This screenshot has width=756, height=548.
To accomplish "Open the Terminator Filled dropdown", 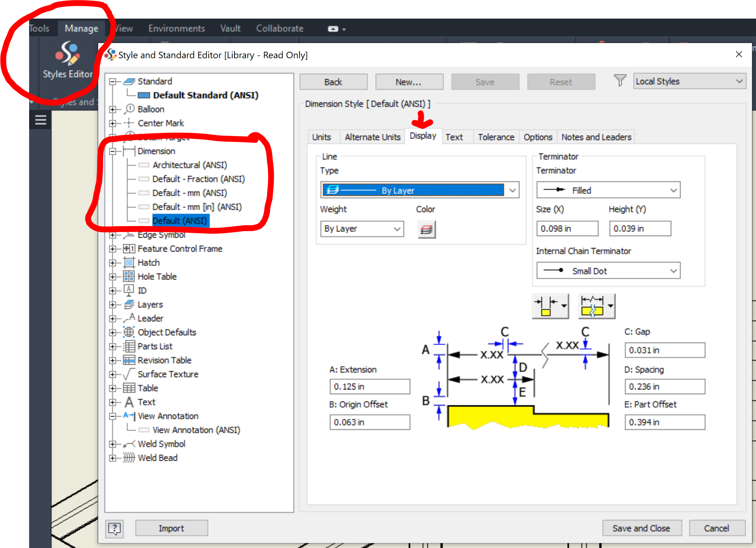I will (x=608, y=190).
